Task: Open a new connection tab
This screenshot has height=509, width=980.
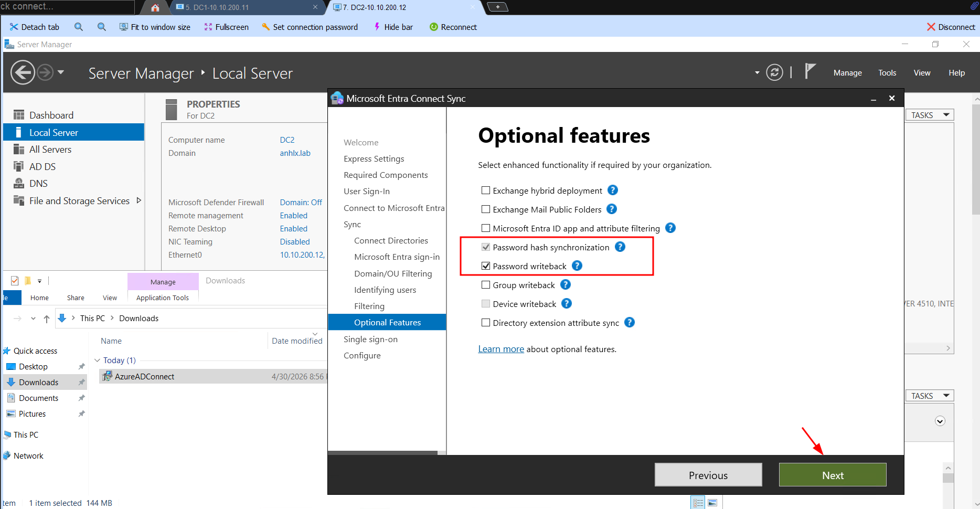Action: [x=497, y=7]
